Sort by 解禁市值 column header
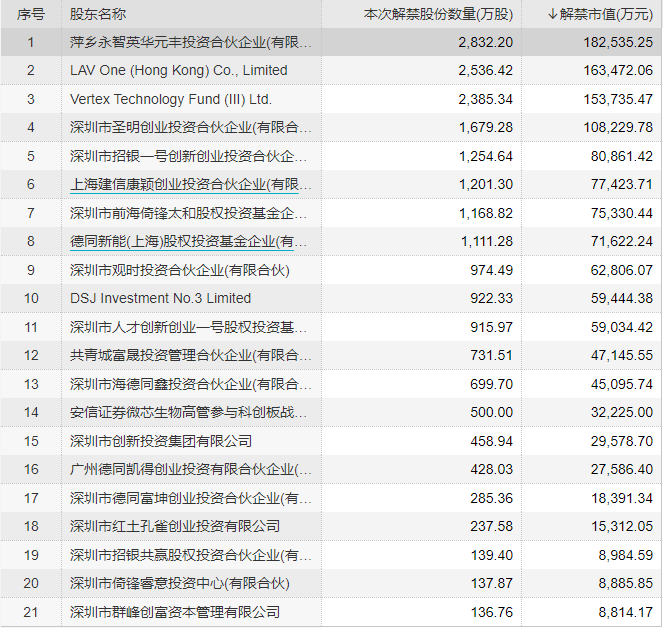The width and height of the screenshot is (663, 628). click(x=600, y=14)
